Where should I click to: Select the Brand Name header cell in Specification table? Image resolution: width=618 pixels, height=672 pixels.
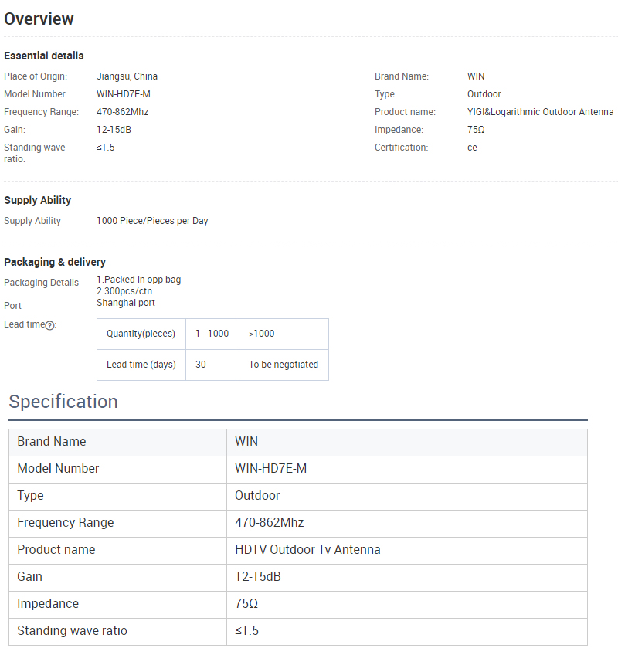52,441
